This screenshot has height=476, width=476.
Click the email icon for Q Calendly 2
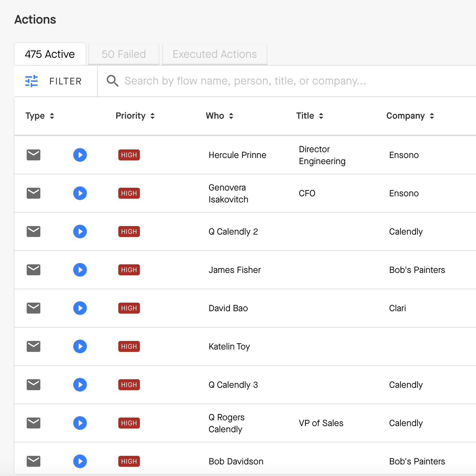tap(34, 232)
